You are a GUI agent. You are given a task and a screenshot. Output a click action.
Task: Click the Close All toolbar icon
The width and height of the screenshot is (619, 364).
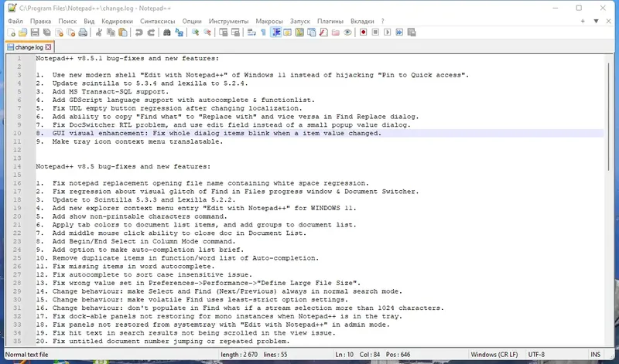(71, 32)
